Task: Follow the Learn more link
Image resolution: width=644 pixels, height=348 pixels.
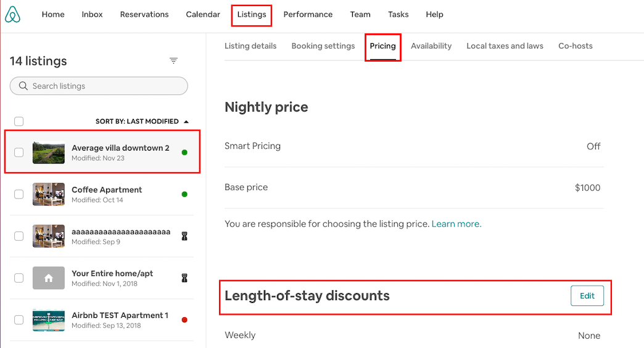Action: pyautogui.click(x=456, y=224)
